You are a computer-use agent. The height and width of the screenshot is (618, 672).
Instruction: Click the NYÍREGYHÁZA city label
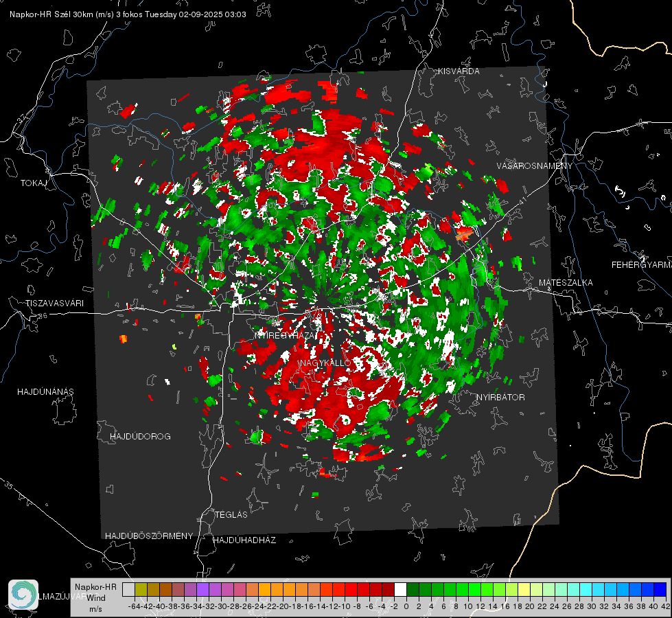click(x=286, y=335)
